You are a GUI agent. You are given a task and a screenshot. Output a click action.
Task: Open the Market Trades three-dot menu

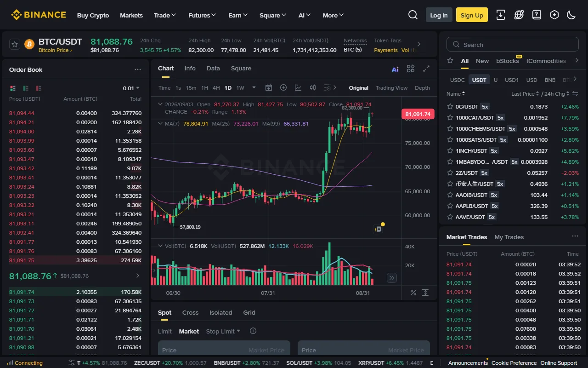pos(575,236)
